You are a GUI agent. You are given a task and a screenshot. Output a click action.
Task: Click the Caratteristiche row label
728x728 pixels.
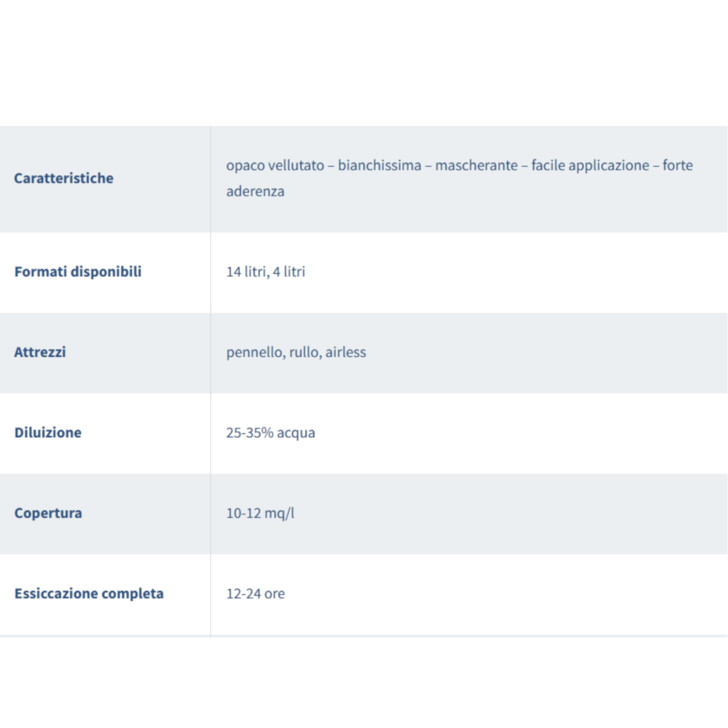coord(64,178)
